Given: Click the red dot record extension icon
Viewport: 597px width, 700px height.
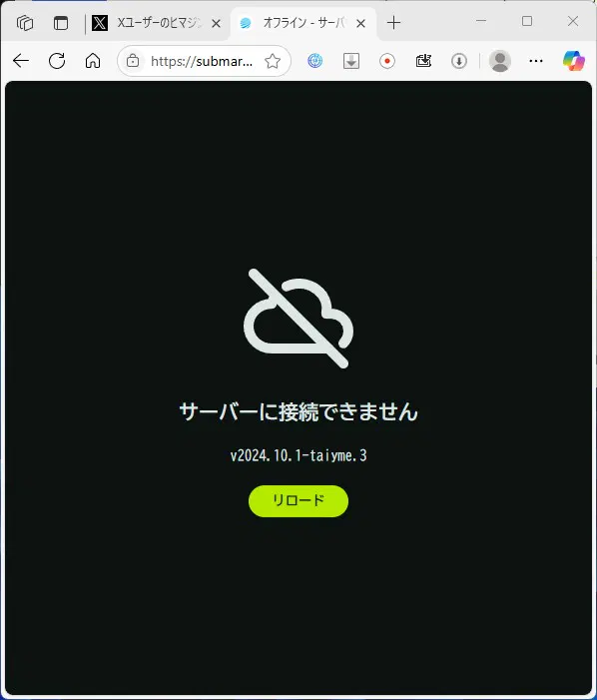Looking at the screenshot, I should 387,61.
